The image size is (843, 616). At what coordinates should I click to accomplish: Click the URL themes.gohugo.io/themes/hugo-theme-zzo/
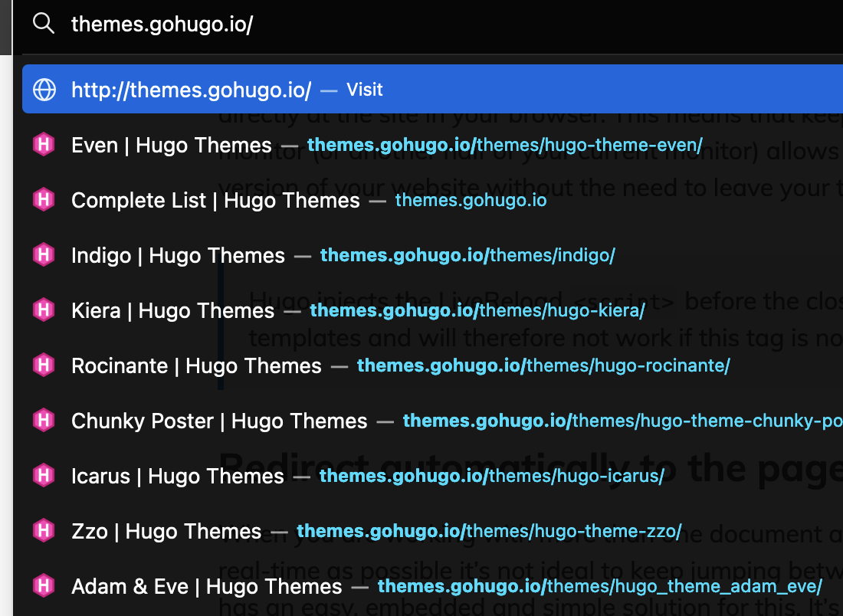pyautogui.click(x=489, y=532)
